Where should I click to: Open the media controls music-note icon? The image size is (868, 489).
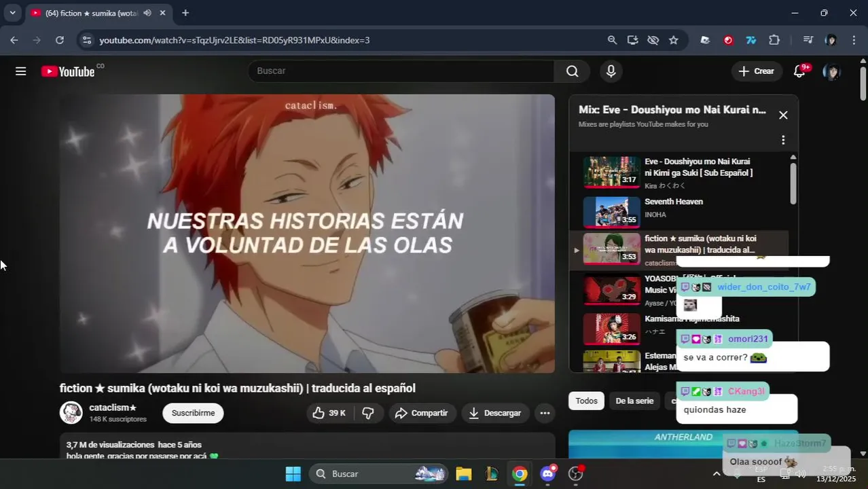point(808,40)
